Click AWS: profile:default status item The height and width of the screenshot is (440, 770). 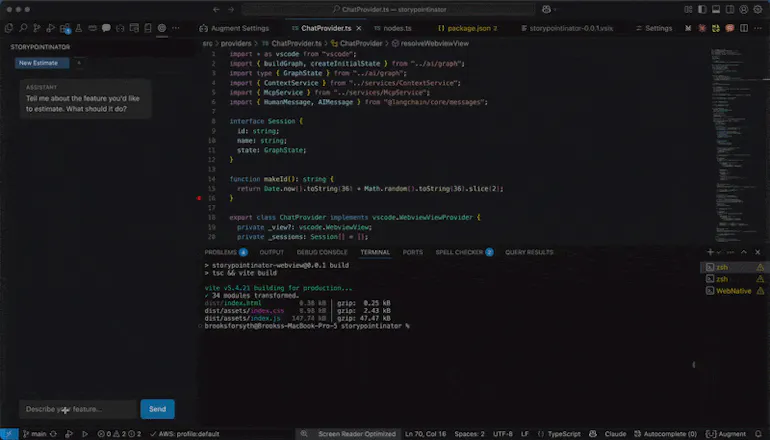[185, 434]
